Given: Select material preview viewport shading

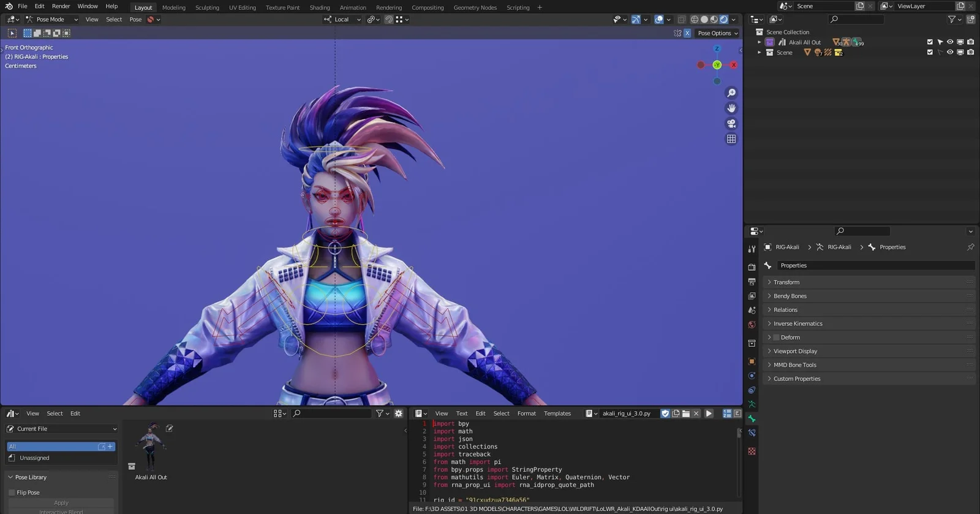Looking at the screenshot, I should 714,20.
